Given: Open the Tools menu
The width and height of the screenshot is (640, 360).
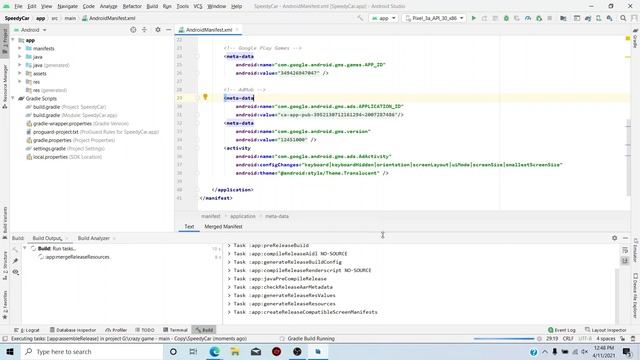Looking at the screenshot, I should (182, 6).
